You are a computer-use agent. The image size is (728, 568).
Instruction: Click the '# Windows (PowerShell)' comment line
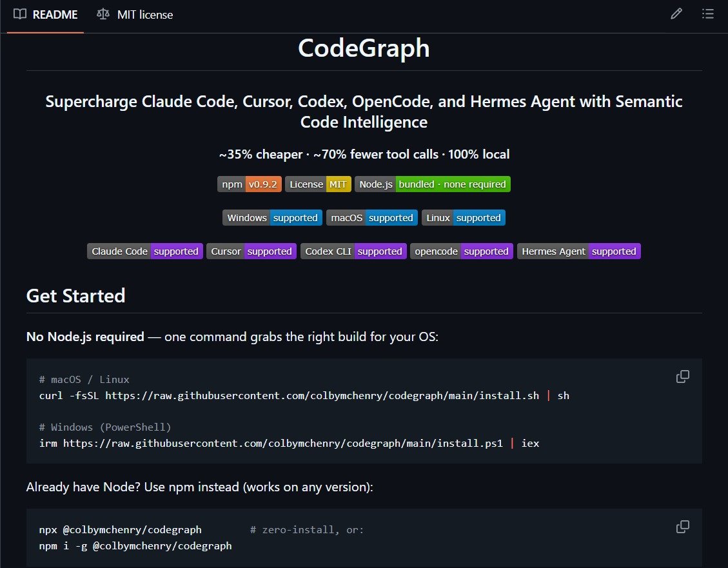[105, 427]
